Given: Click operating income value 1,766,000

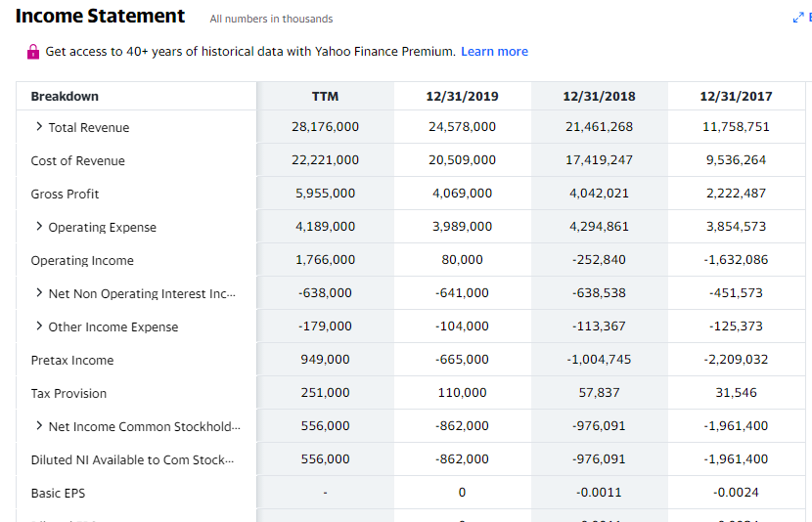Looking at the screenshot, I should [325, 259].
